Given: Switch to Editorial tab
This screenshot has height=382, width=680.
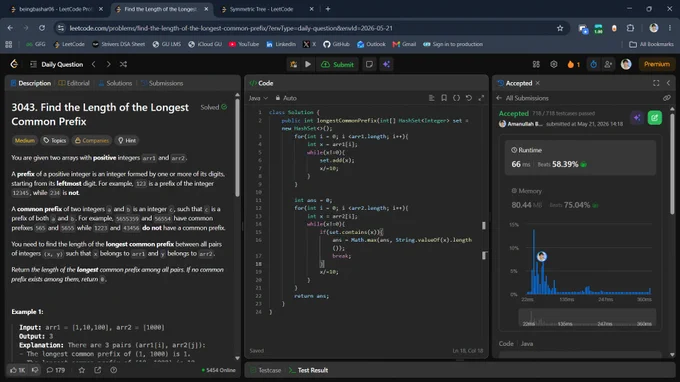Looking at the screenshot, I should pos(74,83).
